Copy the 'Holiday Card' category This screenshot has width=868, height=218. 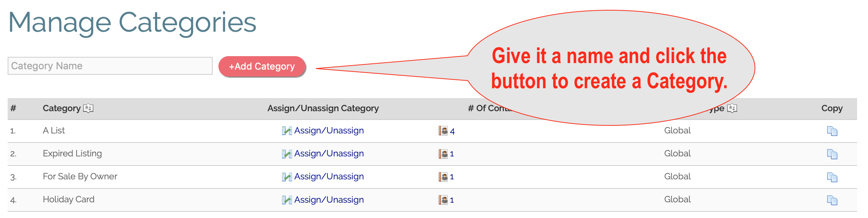point(833,199)
